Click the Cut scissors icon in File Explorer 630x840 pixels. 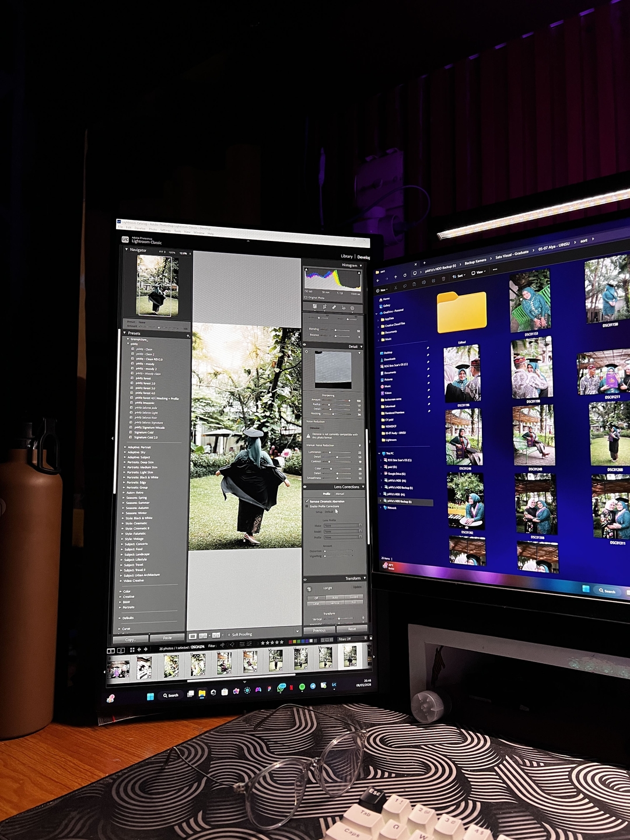click(x=395, y=288)
